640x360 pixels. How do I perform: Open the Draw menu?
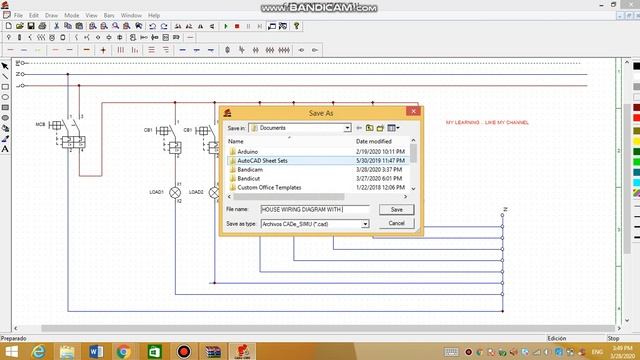tap(51, 16)
